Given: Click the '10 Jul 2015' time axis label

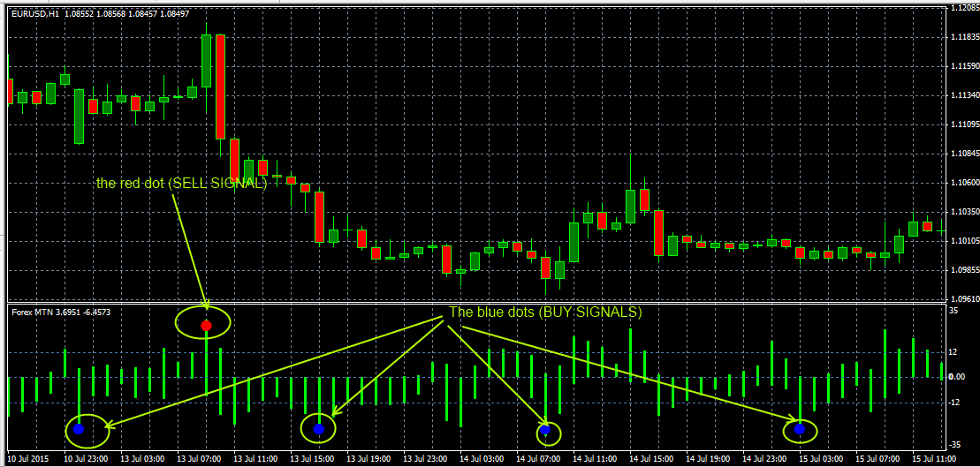Looking at the screenshot, I should point(29,460).
